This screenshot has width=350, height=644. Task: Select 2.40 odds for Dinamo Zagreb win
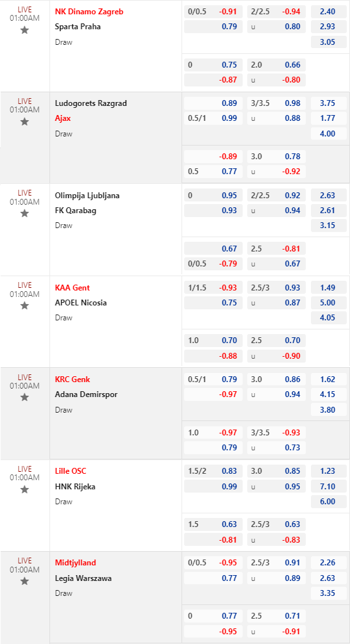(329, 12)
